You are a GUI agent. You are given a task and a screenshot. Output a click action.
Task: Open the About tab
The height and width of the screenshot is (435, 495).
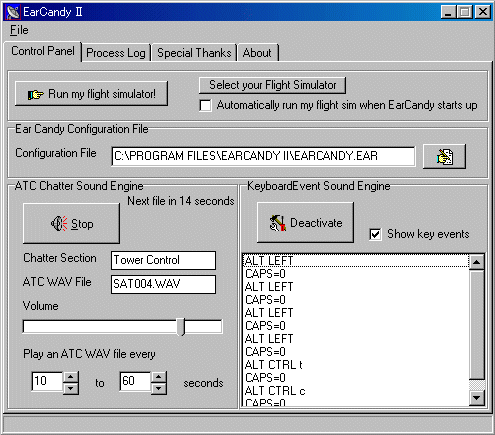point(257,53)
